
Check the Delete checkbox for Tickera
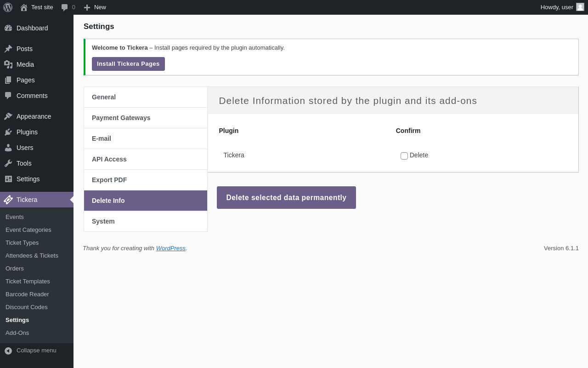coord(404,156)
